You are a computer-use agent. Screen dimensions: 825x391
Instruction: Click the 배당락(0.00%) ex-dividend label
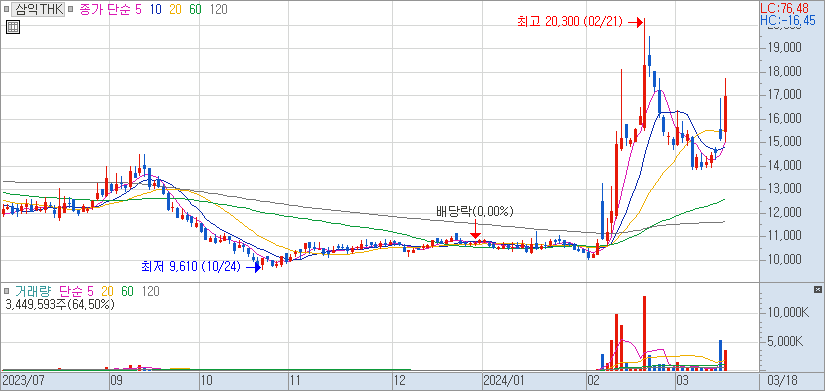[x=475, y=212]
